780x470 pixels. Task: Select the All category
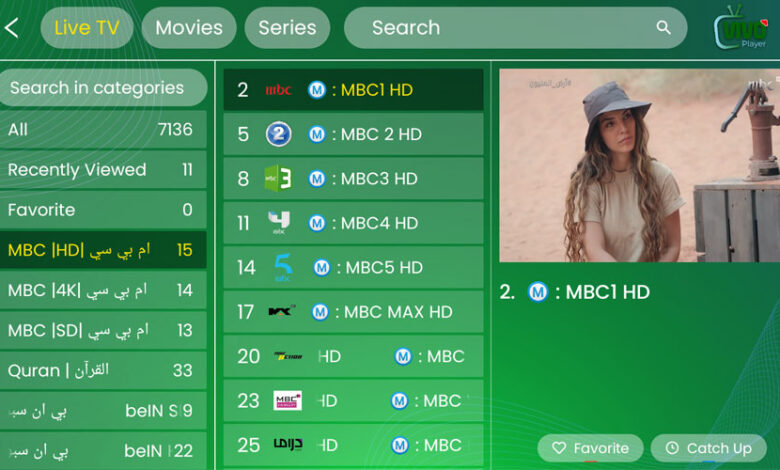(x=102, y=130)
